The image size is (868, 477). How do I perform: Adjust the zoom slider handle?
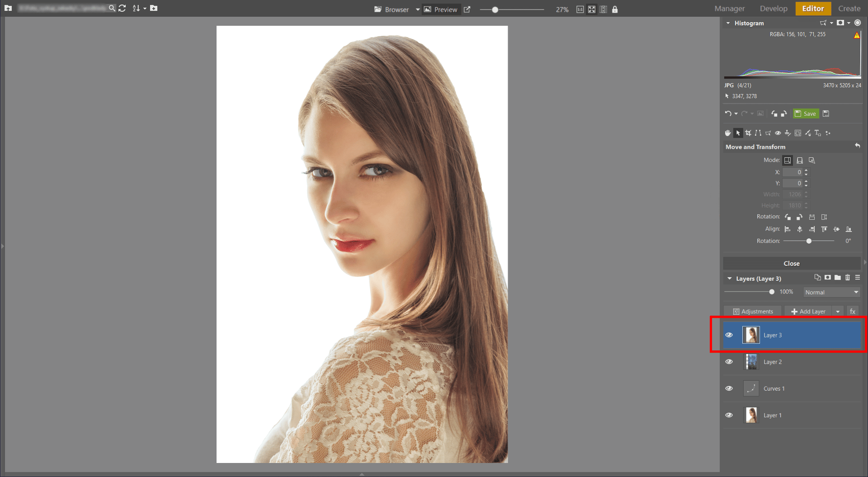pos(495,9)
